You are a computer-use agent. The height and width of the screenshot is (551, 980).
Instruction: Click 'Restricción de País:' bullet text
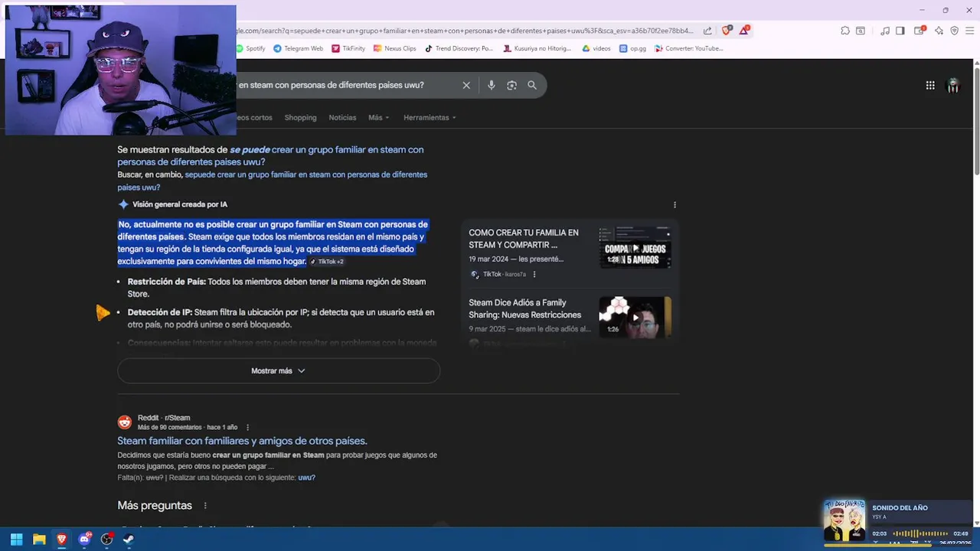point(166,282)
